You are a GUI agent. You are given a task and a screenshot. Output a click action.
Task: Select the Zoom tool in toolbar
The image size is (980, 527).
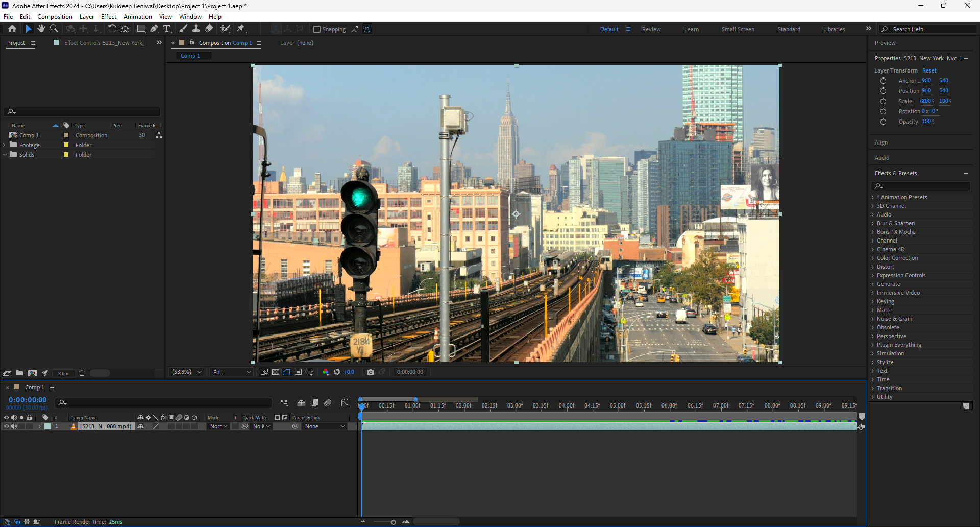54,29
